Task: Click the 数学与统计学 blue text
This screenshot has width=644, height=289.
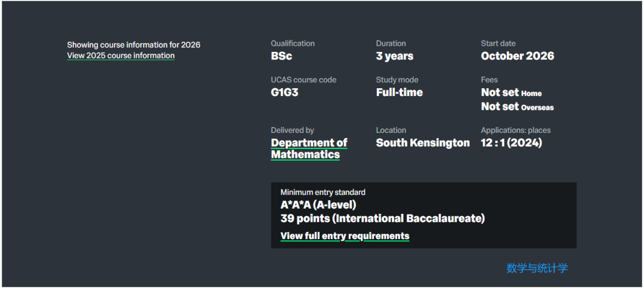Action: pyautogui.click(x=537, y=268)
